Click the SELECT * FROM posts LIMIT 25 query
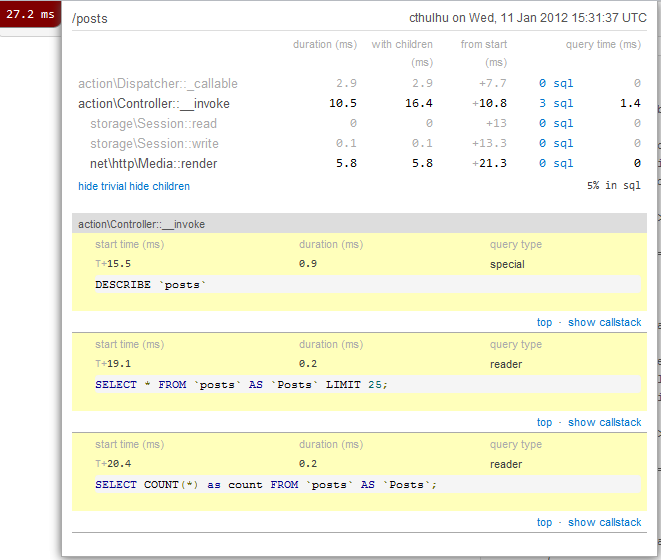The image size is (661, 560). 241,385
